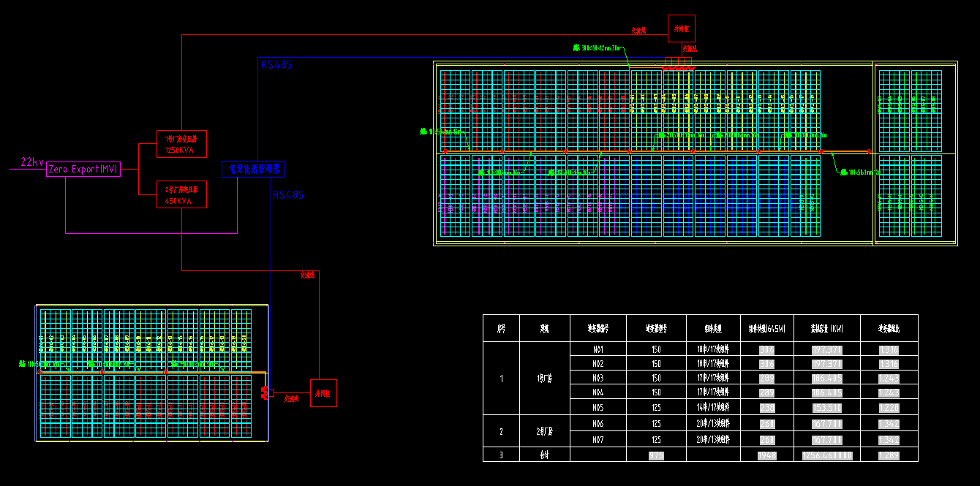Select the blue energy manager box
This screenshot has height=486, width=980.
click(253, 169)
